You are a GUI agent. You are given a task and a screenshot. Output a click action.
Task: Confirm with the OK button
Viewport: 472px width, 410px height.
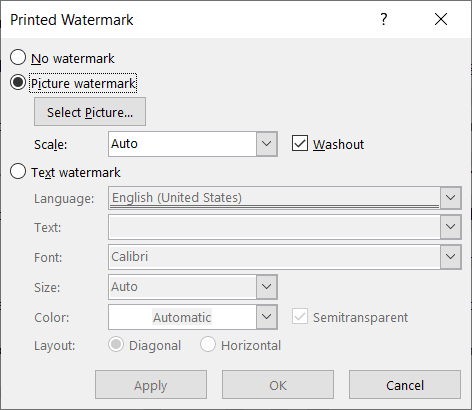[278, 385]
